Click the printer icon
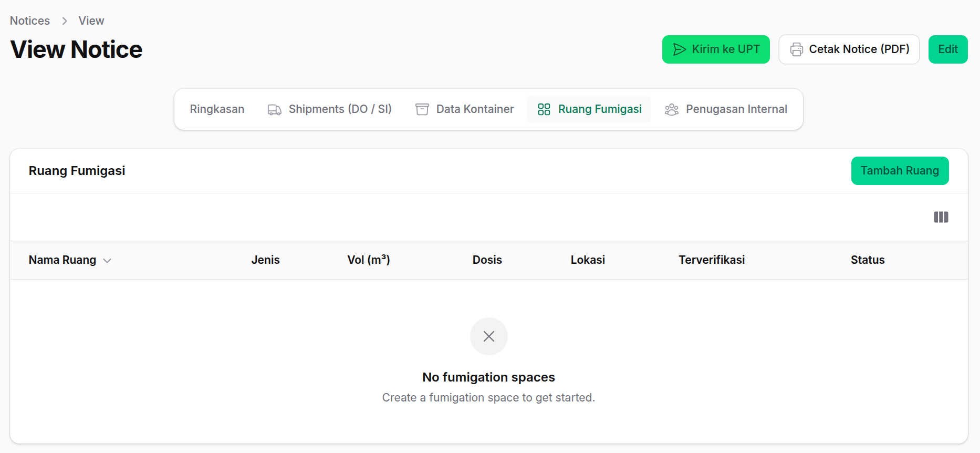This screenshot has width=980, height=453. tap(797, 49)
